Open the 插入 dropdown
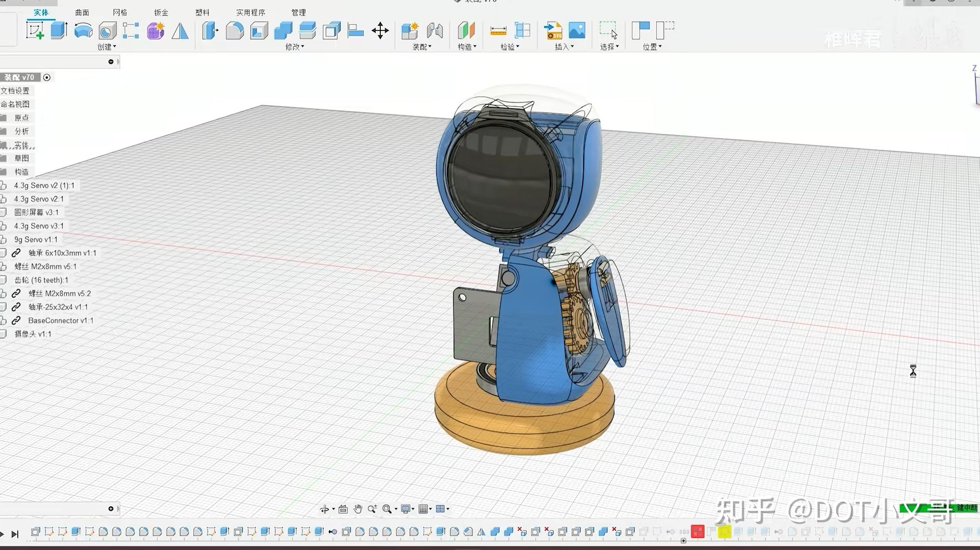 coord(565,47)
